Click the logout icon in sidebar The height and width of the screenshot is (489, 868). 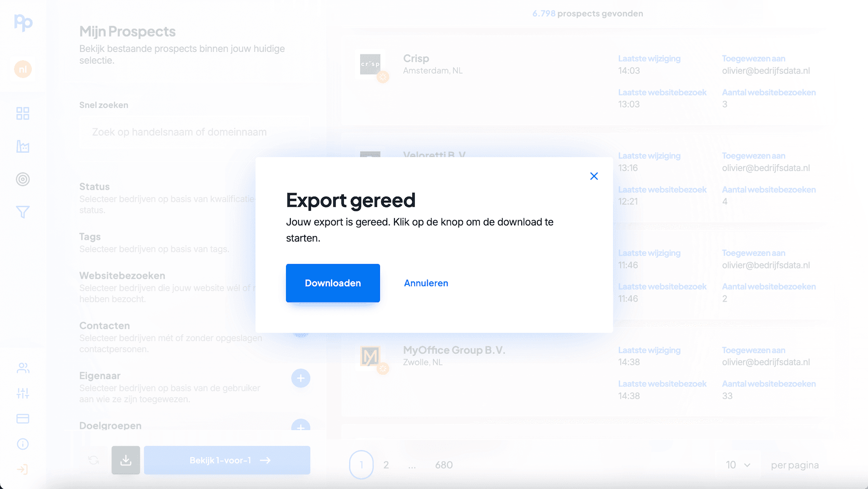(23, 469)
